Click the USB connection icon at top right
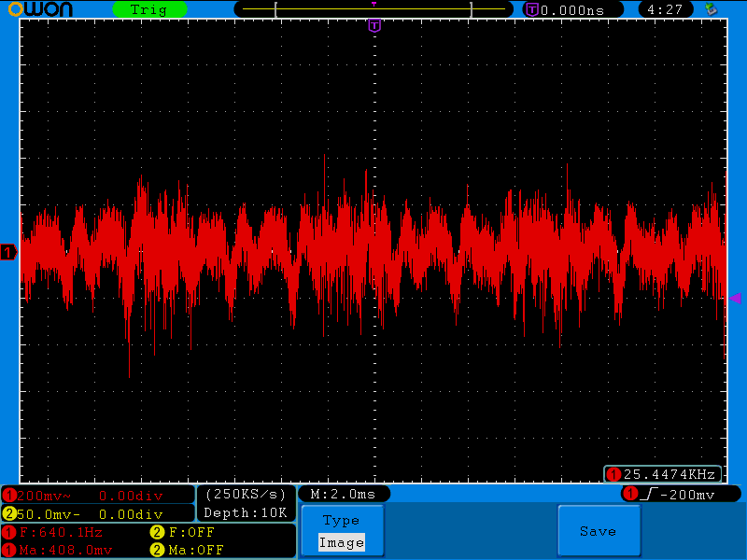Image resolution: width=747 pixels, height=560 pixels. coord(712,9)
